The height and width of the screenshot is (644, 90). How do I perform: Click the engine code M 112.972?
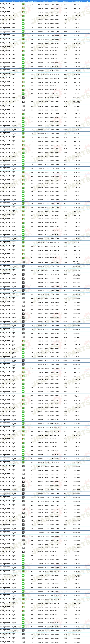click(x=77, y=567)
